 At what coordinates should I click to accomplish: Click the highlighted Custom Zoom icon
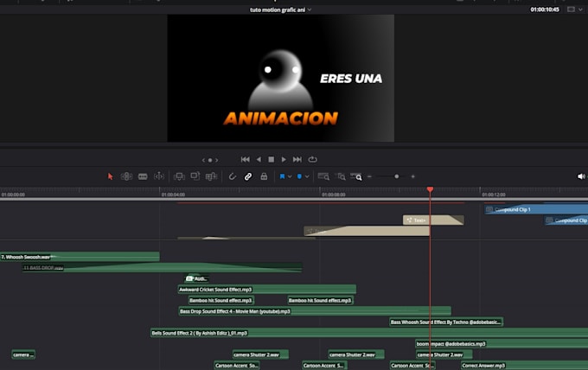click(x=356, y=176)
